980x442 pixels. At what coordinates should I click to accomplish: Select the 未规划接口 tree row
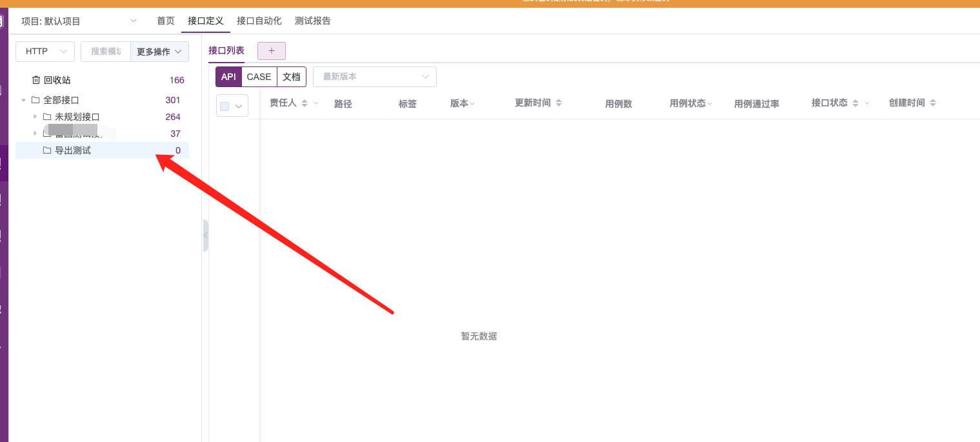pos(102,117)
